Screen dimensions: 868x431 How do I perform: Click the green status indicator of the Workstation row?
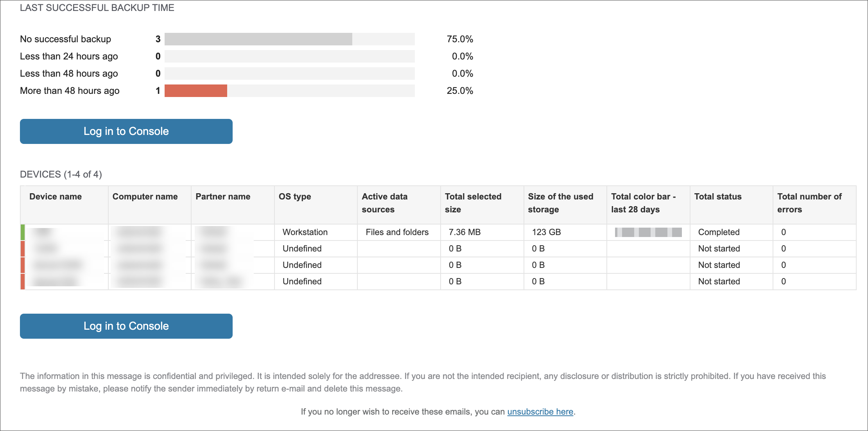point(23,232)
